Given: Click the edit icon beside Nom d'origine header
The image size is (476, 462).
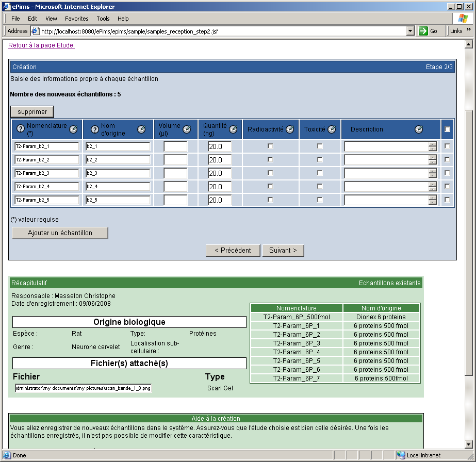Looking at the screenshot, I should point(143,129).
